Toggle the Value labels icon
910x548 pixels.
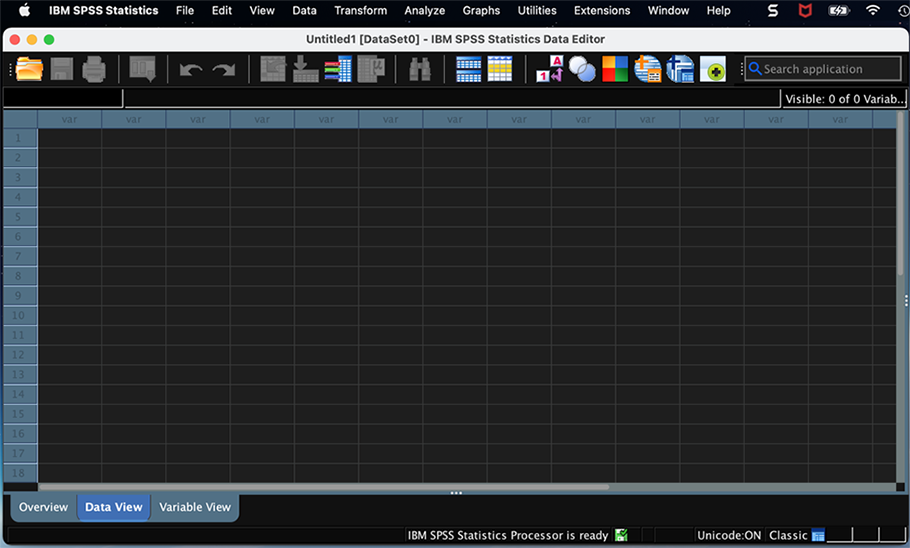click(x=550, y=69)
